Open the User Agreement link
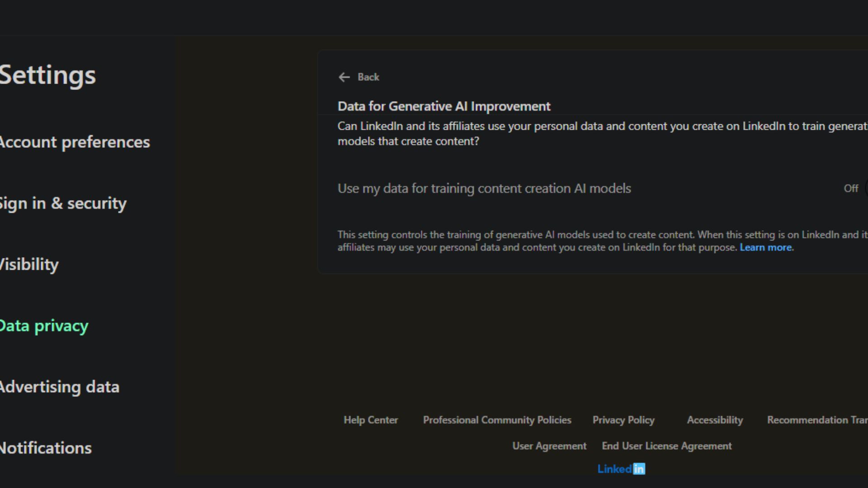The image size is (868, 488). pos(549,446)
